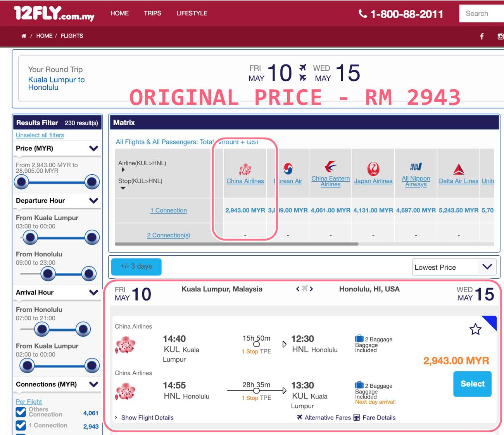Click the Search input field

[482, 14]
